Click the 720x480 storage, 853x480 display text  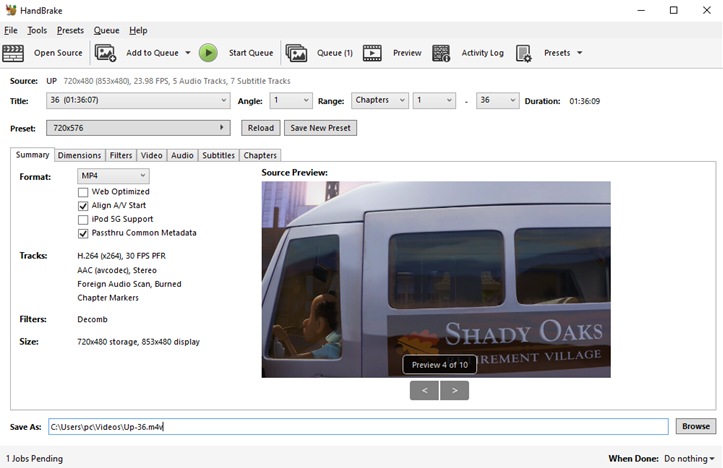point(138,342)
